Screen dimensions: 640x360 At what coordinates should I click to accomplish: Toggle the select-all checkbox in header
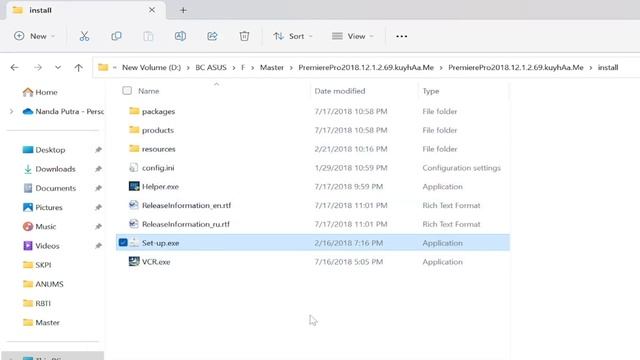click(127, 91)
